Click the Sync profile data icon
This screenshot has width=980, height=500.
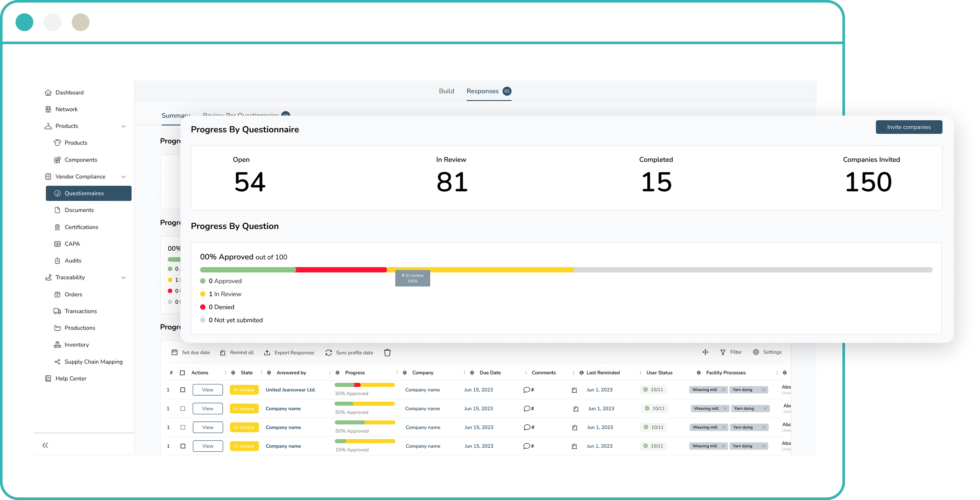click(329, 352)
